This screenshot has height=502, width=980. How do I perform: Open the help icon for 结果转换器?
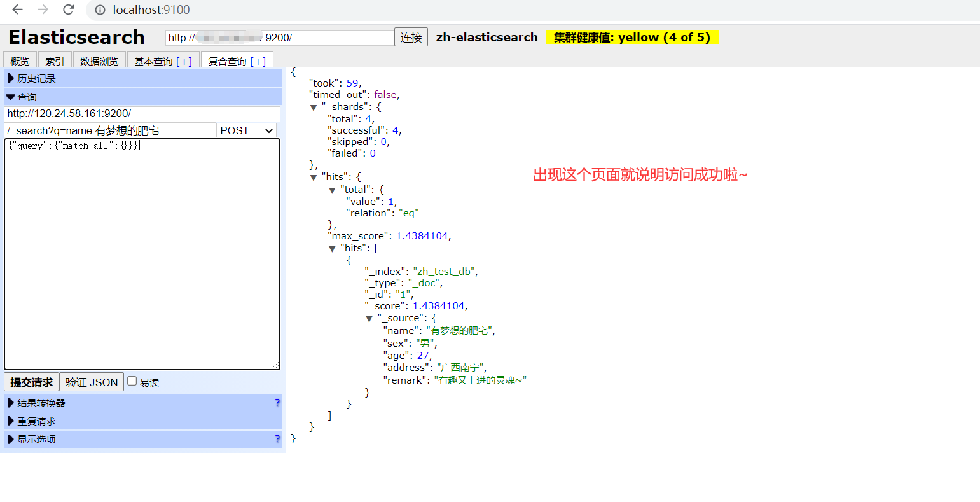tap(277, 403)
